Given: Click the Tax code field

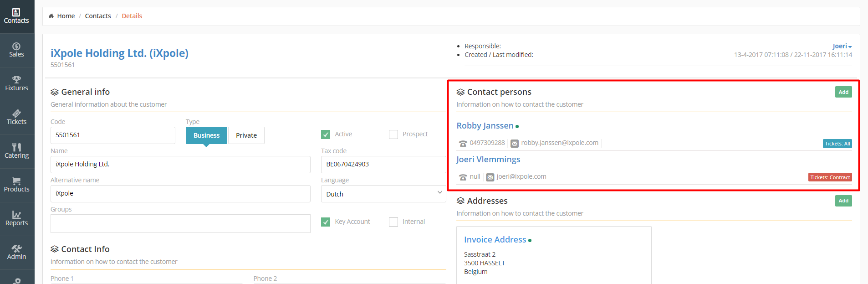Looking at the screenshot, I should tap(383, 165).
